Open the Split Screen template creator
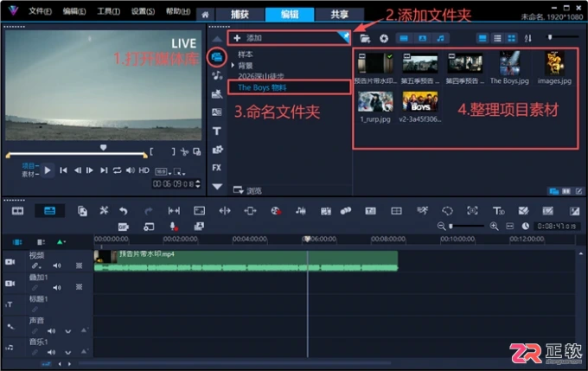Viewport: 588px width, 371px height. [396, 211]
